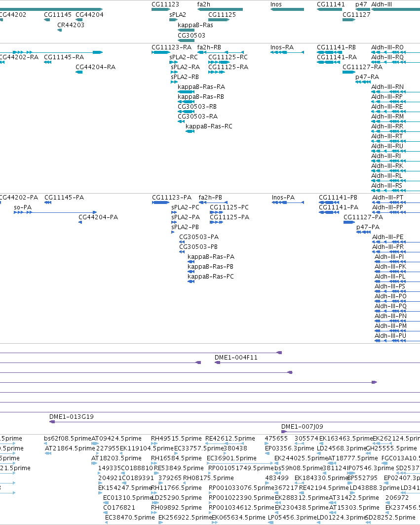Click EST AT21864.5prime

coord(70,448)
